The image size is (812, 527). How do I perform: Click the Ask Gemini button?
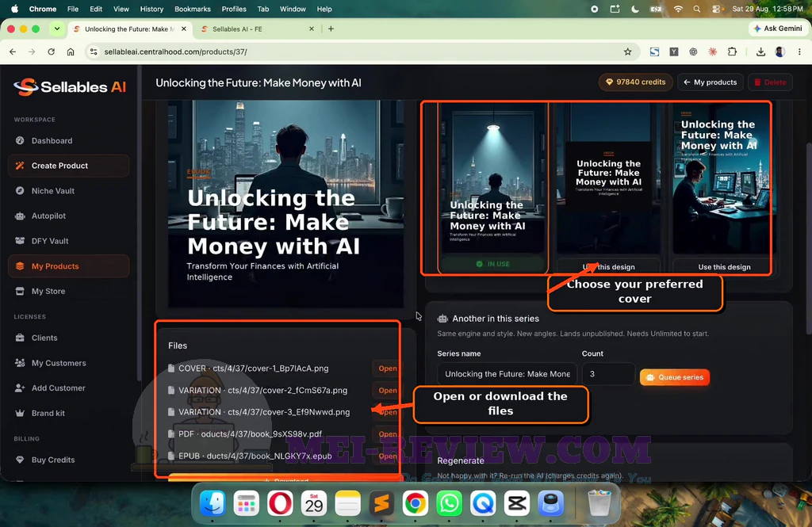(778, 29)
